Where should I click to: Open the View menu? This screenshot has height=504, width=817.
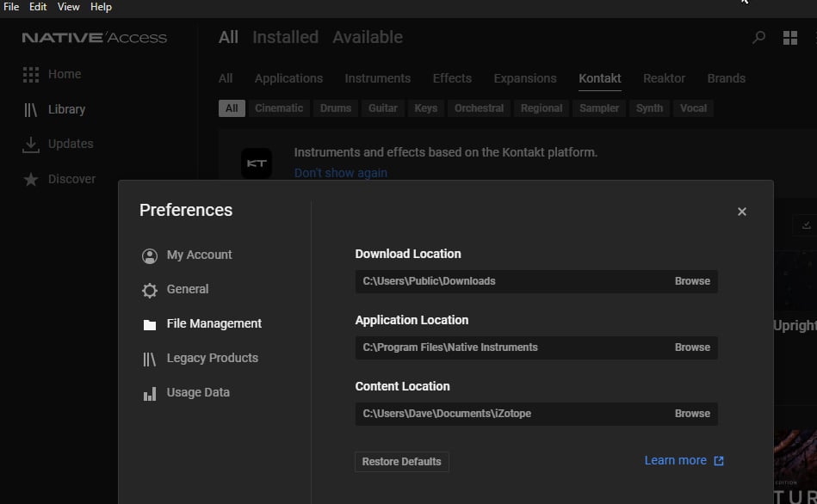point(68,7)
